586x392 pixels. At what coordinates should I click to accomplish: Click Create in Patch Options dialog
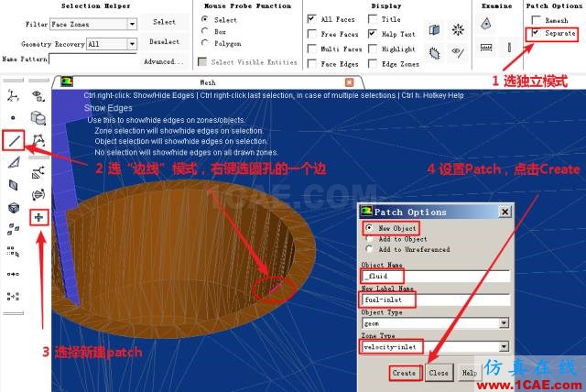pos(404,373)
